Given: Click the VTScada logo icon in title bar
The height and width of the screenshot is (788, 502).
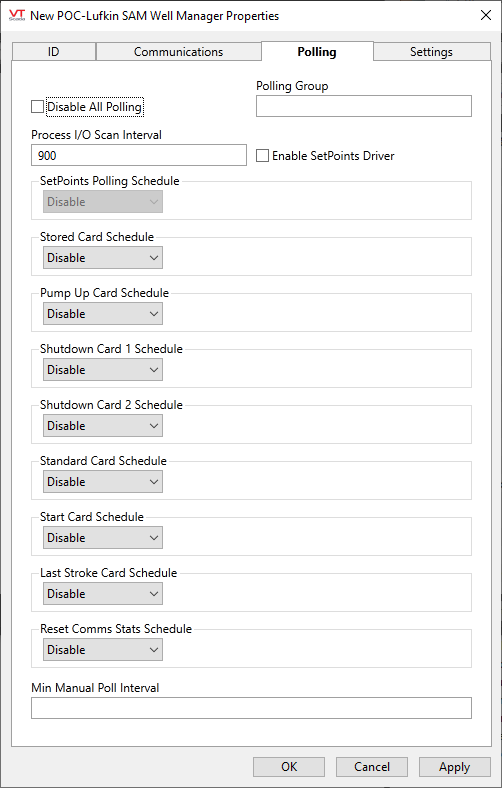Looking at the screenshot, I should point(17,15).
